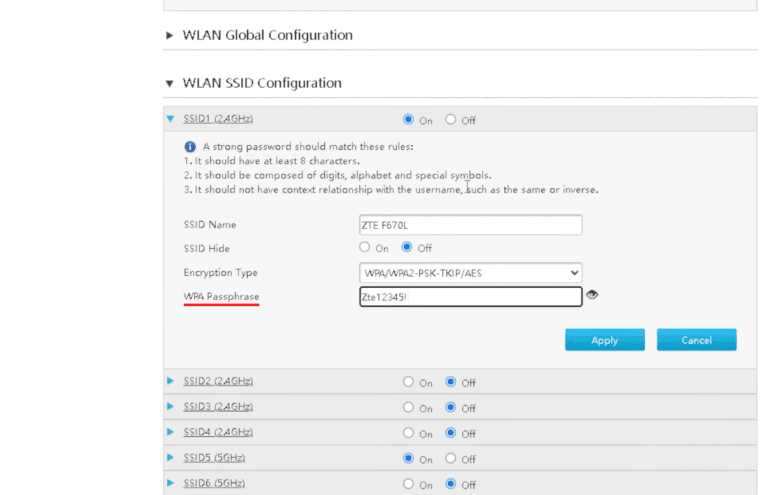Open the SSID1 (2.4GHz) link
This screenshot has height=495, width=768.
(218, 119)
